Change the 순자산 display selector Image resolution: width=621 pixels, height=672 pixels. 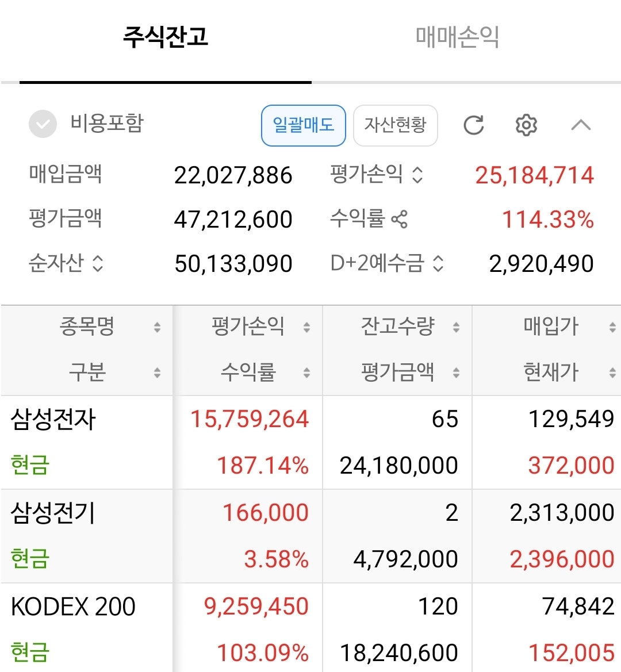[x=98, y=263]
